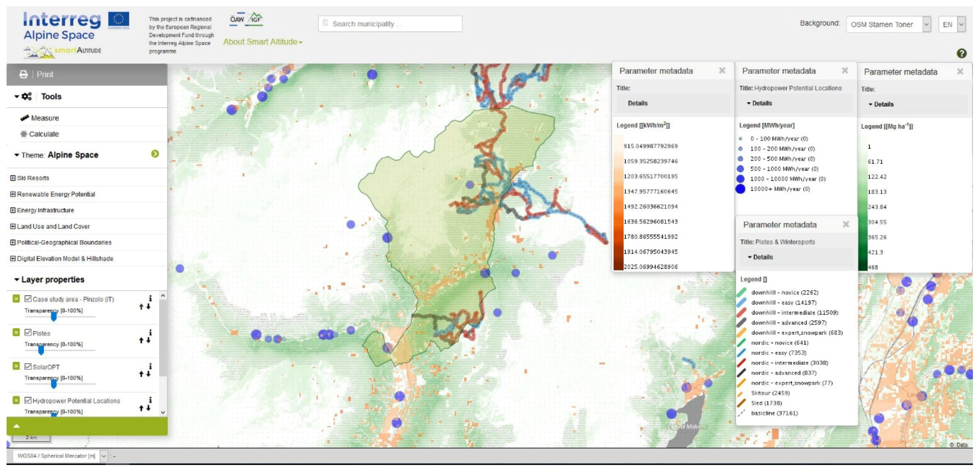Move Hydropower Potential Locations layer up
This screenshot has width=980, height=471.
[141, 408]
